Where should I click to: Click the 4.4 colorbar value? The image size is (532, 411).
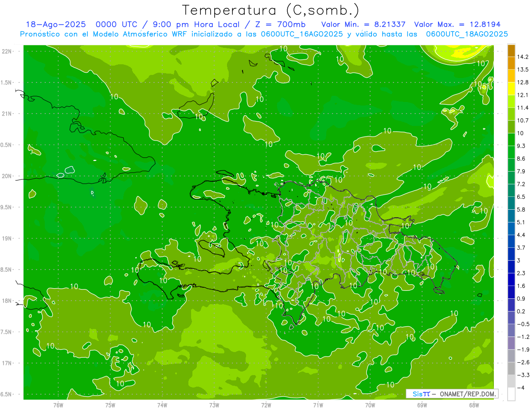(521, 235)
